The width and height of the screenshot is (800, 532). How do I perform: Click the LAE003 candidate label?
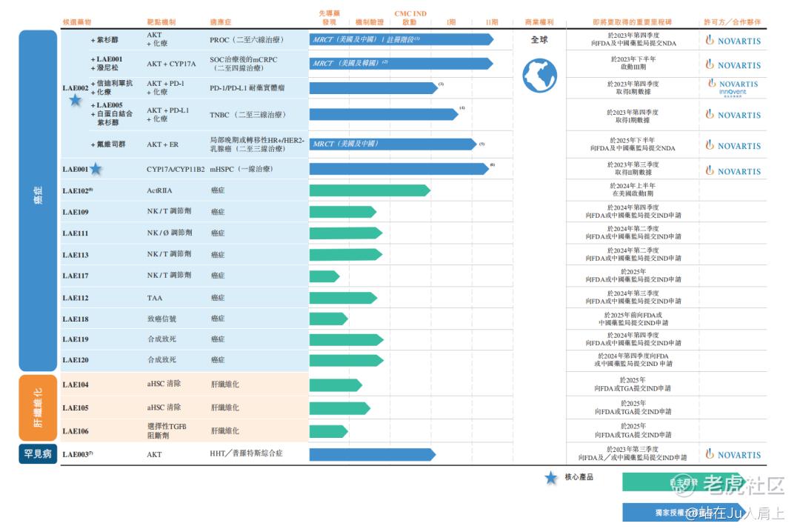point(78,454)
